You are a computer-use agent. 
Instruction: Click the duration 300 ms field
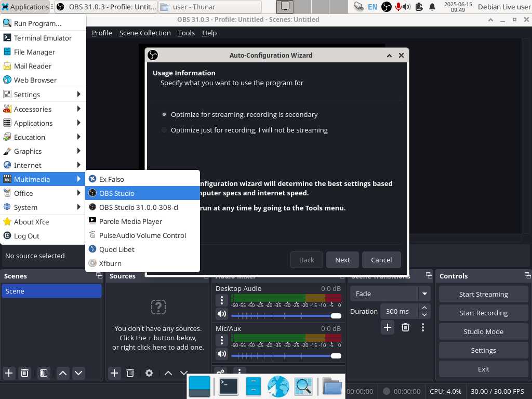pos(400,312)
